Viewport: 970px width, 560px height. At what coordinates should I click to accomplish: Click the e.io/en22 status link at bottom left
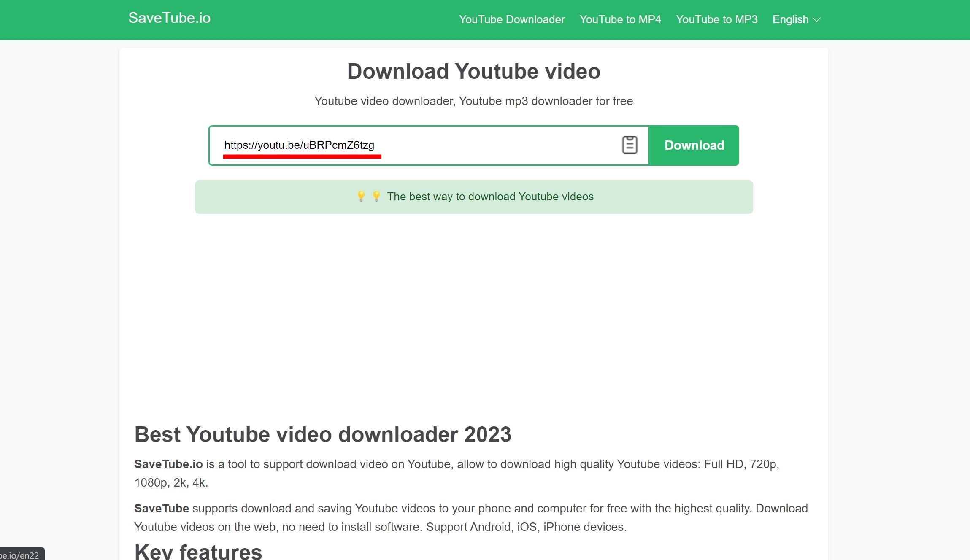(20, 555)
